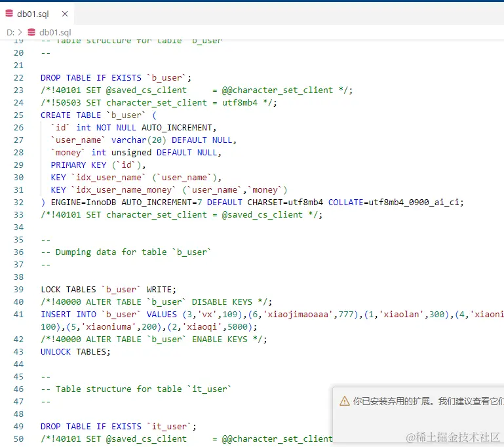Click the "DISABLE KEYS" ALTER TABLE line

point(156,302)
